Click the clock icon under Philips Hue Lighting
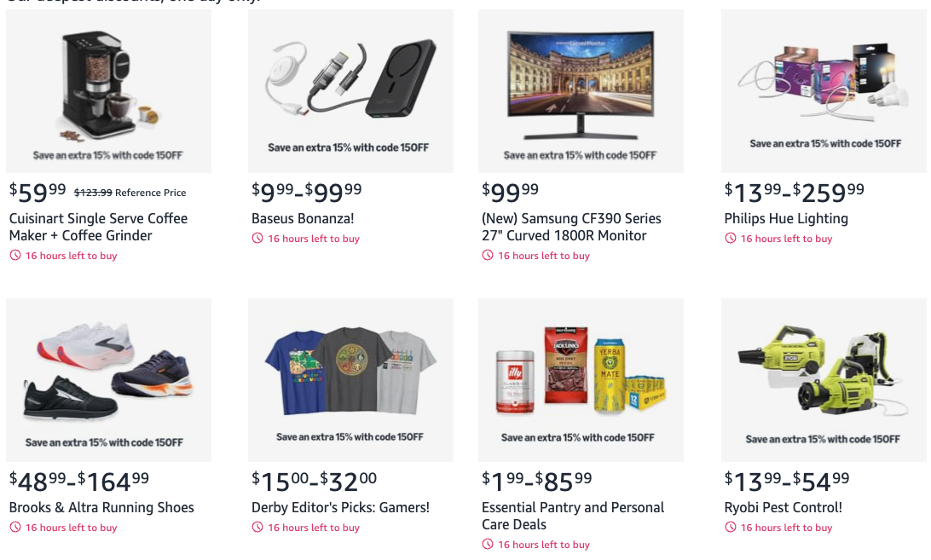 730,239
